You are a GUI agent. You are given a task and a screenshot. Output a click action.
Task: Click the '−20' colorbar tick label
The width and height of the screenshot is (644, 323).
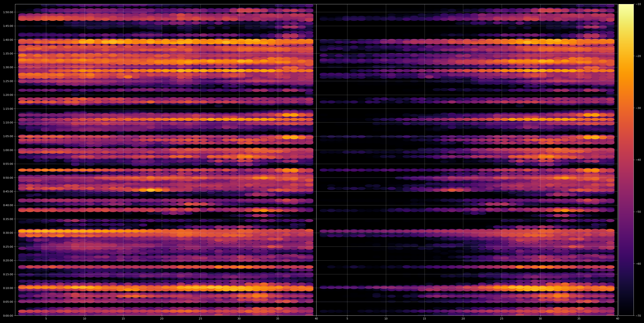638,56
